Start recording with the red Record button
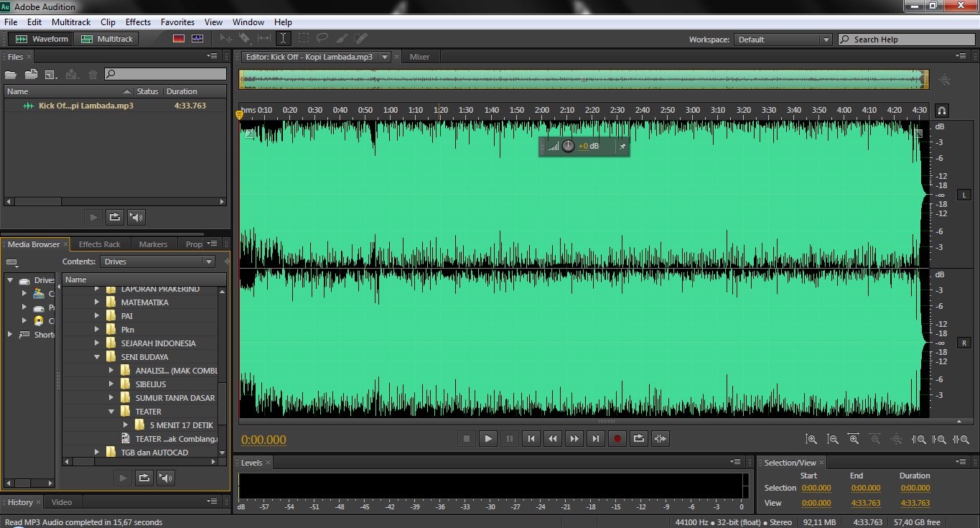Viewport: 980px width, 528px height. (617, 438)
